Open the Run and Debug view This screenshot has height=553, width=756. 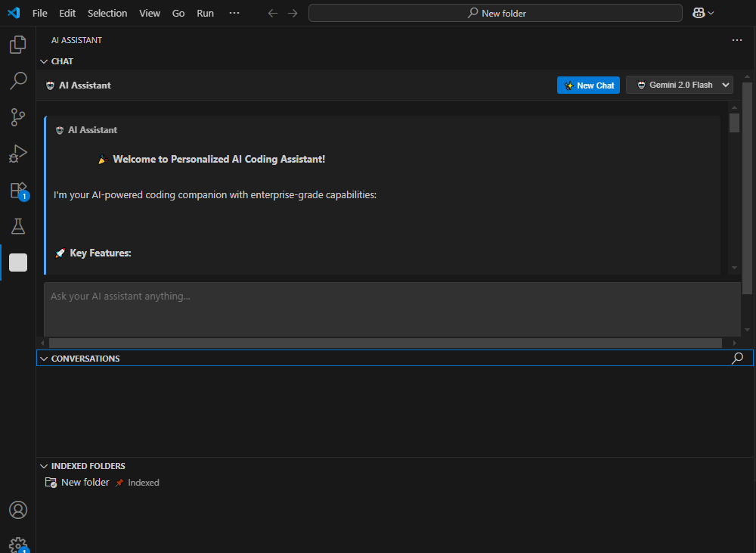tap(18, 154)
